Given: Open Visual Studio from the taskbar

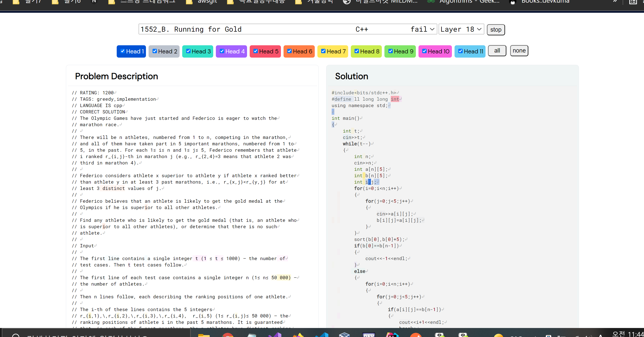Looking at the screenshot, I should [x=275, y=335].
